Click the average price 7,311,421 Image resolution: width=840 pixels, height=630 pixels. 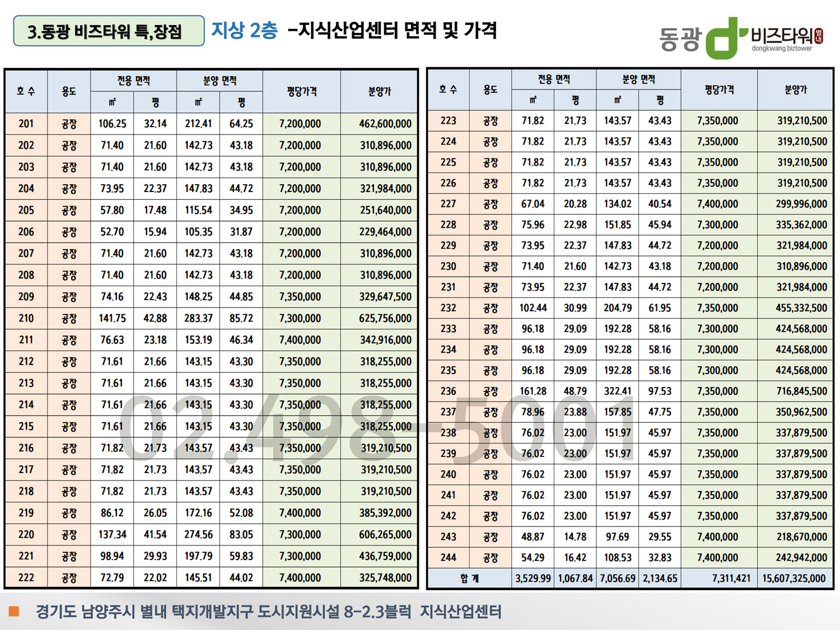(x=731, y=578)
